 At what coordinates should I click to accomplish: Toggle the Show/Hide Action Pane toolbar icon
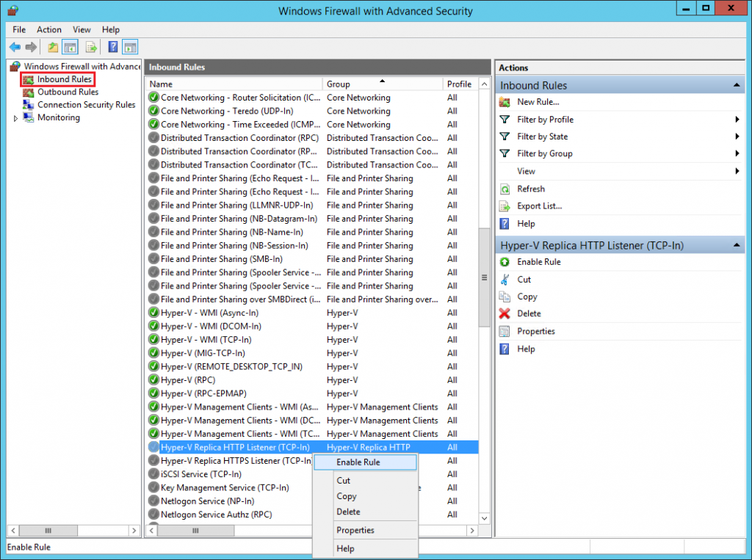click(129, 46)
